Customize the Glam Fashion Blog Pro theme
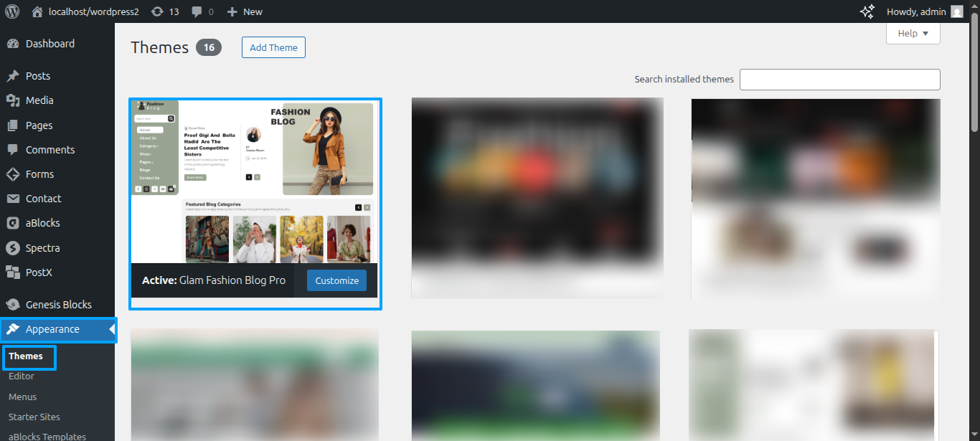 tap(336, 280)
